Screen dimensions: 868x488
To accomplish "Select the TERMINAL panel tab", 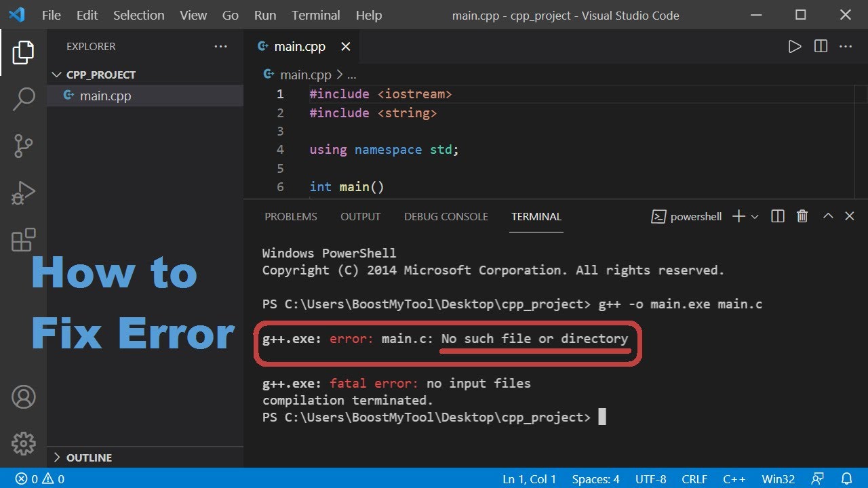I will [536, 217].
